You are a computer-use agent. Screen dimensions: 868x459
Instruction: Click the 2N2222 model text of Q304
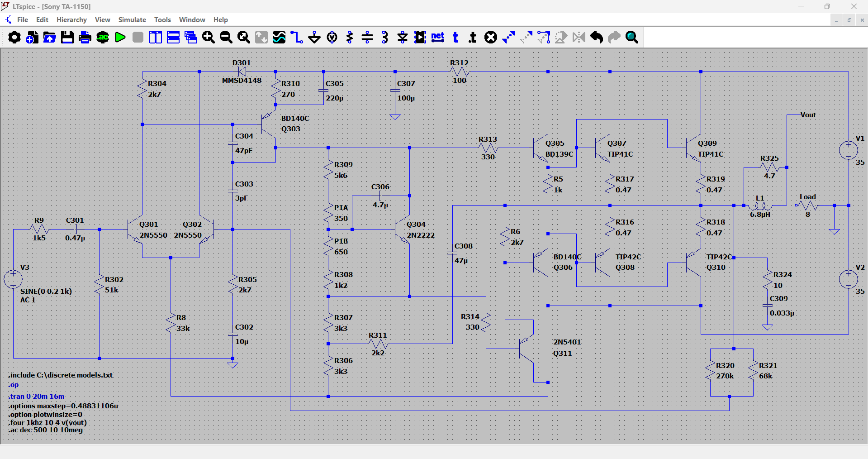point(421,235)
